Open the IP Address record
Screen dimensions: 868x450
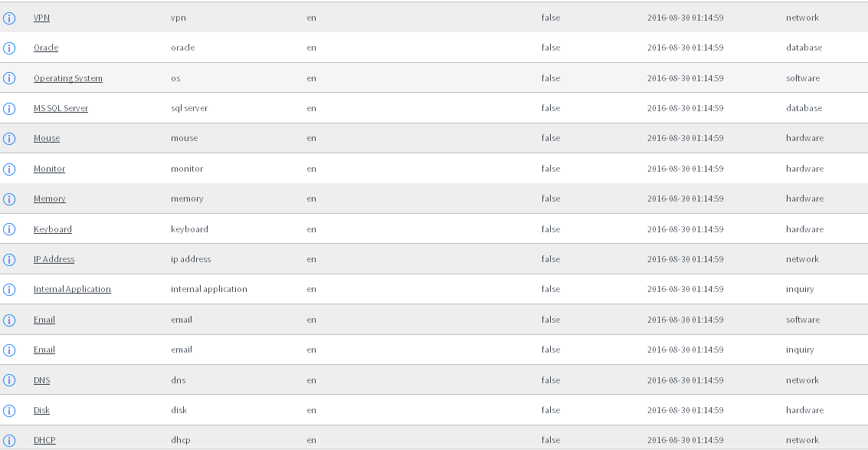coord(54,259)
